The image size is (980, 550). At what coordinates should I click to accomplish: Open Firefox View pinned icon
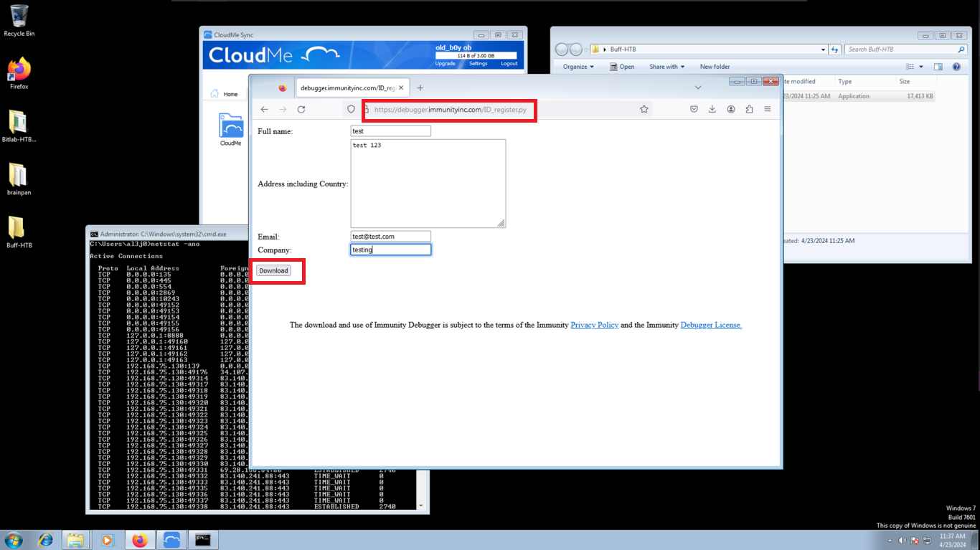pos(283,87)
